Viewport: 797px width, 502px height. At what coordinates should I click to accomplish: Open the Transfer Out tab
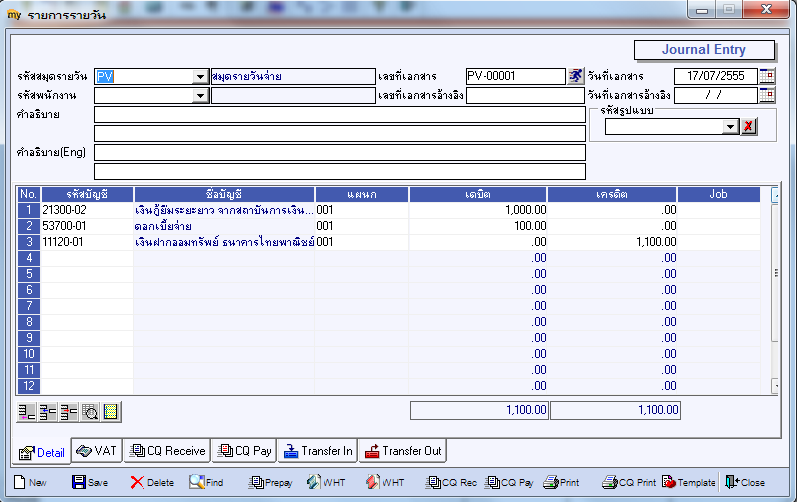click(403, 451)
